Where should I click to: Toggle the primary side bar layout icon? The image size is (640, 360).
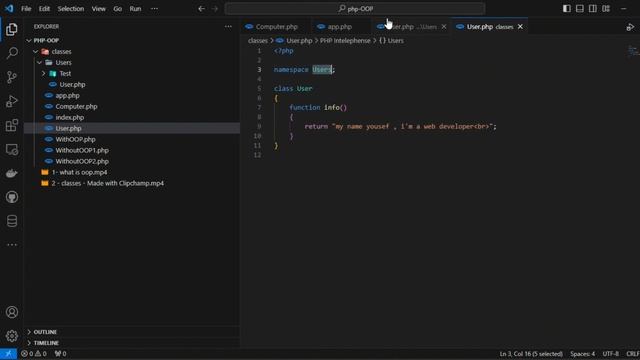point(567,9)
